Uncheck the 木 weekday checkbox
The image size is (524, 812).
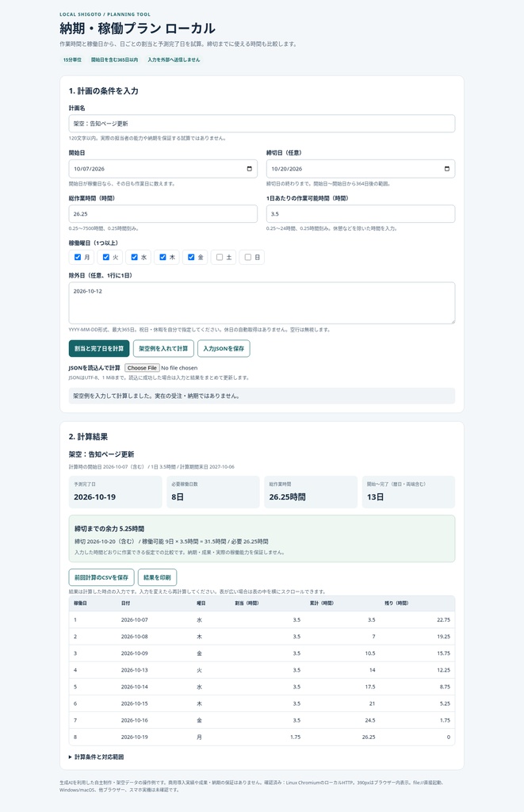(163, 257)
